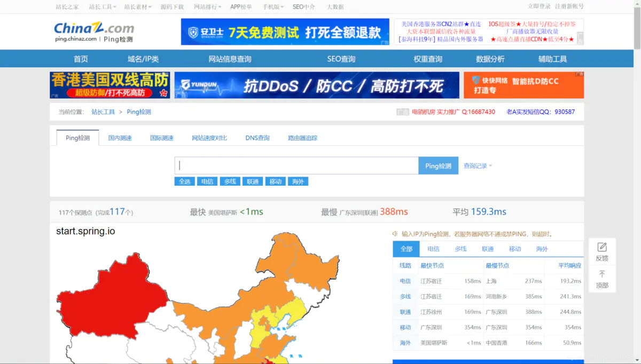
Task: Click the 老A实发短信QQ ad link
Action: click(541, 112)
